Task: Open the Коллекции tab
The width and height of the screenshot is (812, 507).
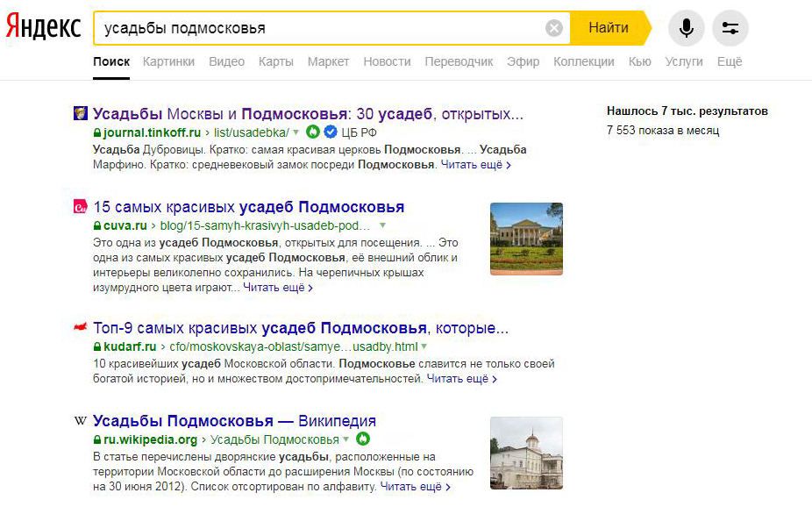Action: pyautogui.click(x=584, y=61)
